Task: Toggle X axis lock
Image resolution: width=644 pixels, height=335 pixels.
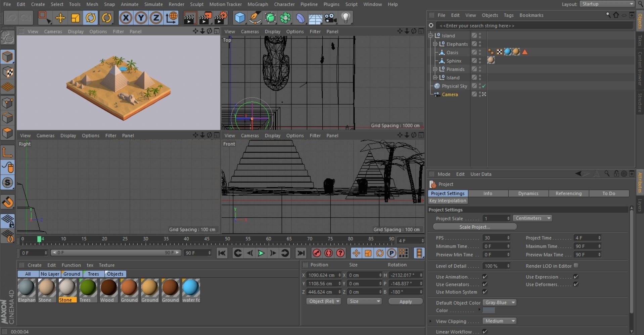Action: [126, 17]
